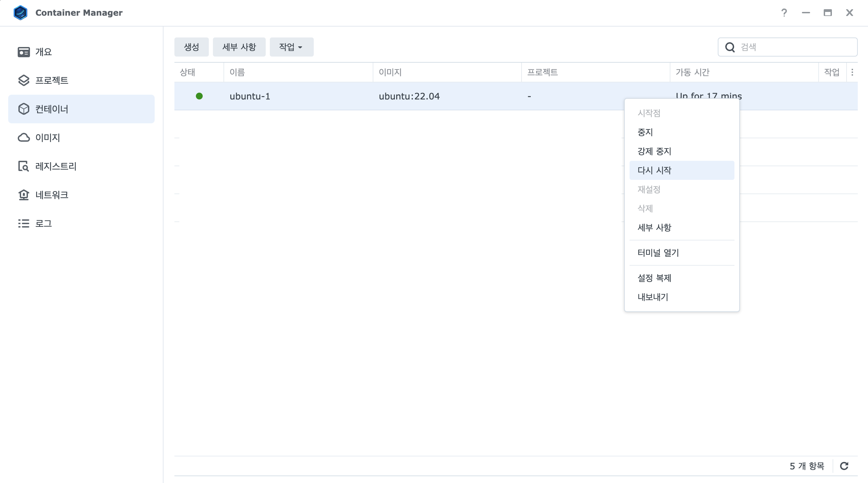Open the 로그 list icon

click(24, 223)
